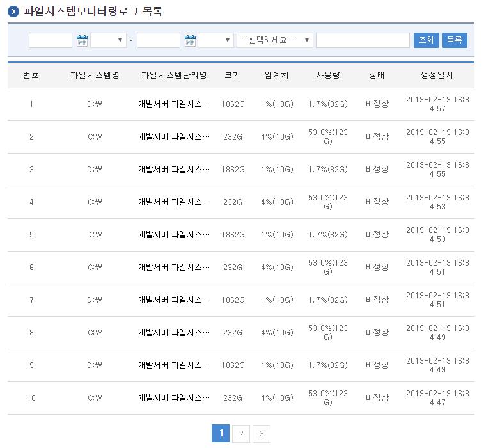This screenshot has height=448, width=486.
Task: Click the 파일시스템명 column header
Action: [x=95, y=76]
